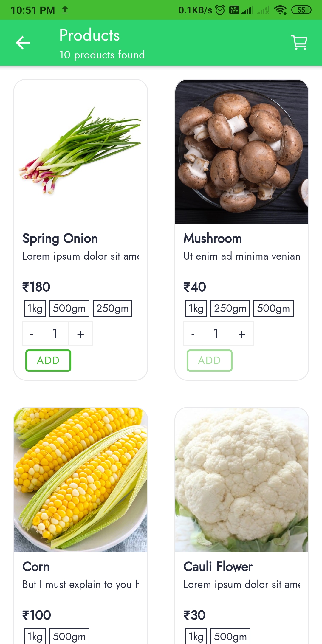Decrease Mushroom quantity with minus
The width and height of the screenshot is (322, 644).
pyautogui.click(x=193, y=334)
